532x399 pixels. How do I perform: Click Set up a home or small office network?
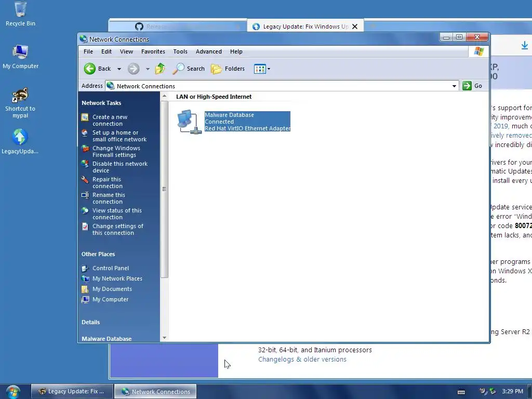[x=119, y=136]
